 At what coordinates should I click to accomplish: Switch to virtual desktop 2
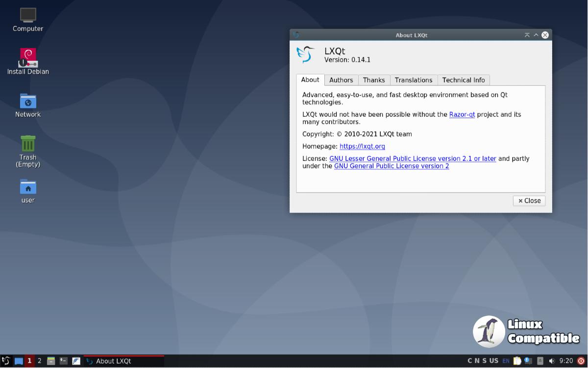tap(40, 361)
